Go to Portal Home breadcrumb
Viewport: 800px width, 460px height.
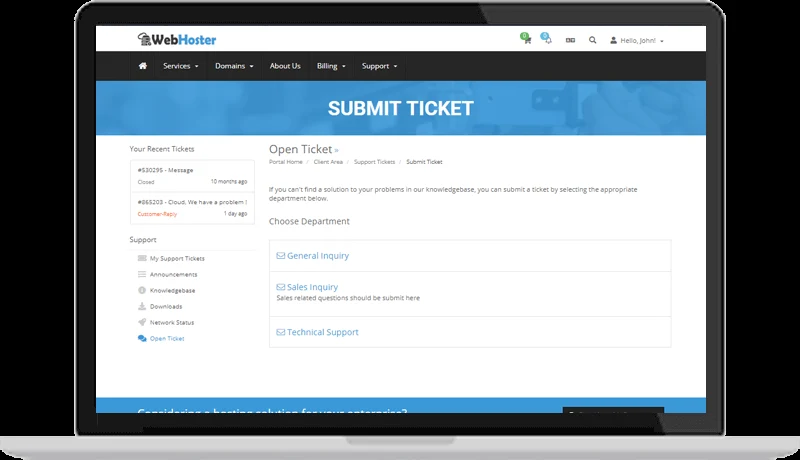point(286,162)
